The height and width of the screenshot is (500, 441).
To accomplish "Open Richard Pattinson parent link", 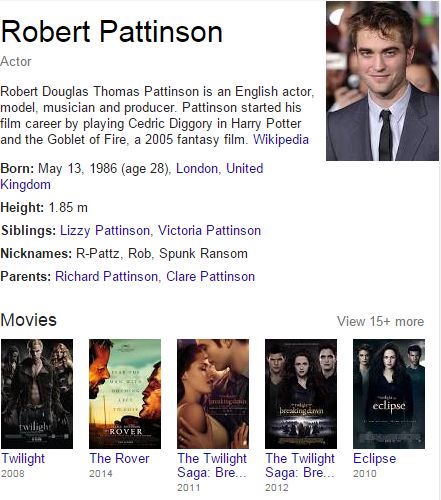I will click(106, 276).
